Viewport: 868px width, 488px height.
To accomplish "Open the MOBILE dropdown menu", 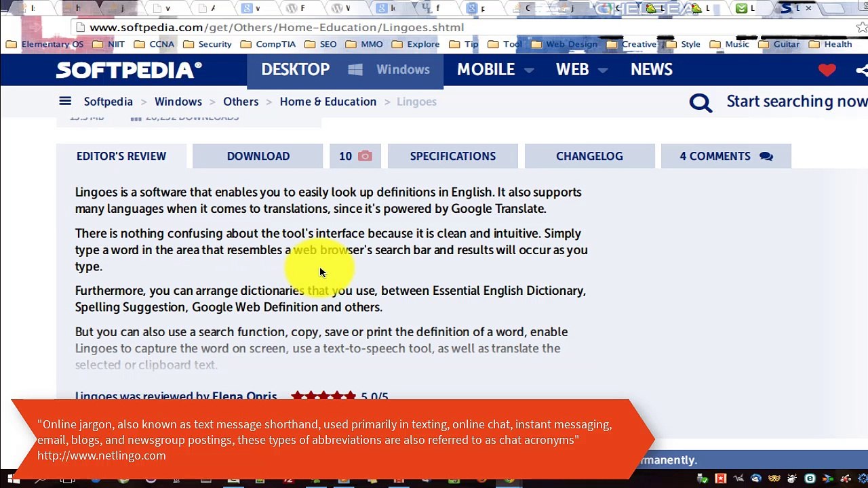I will coord(495,70).
